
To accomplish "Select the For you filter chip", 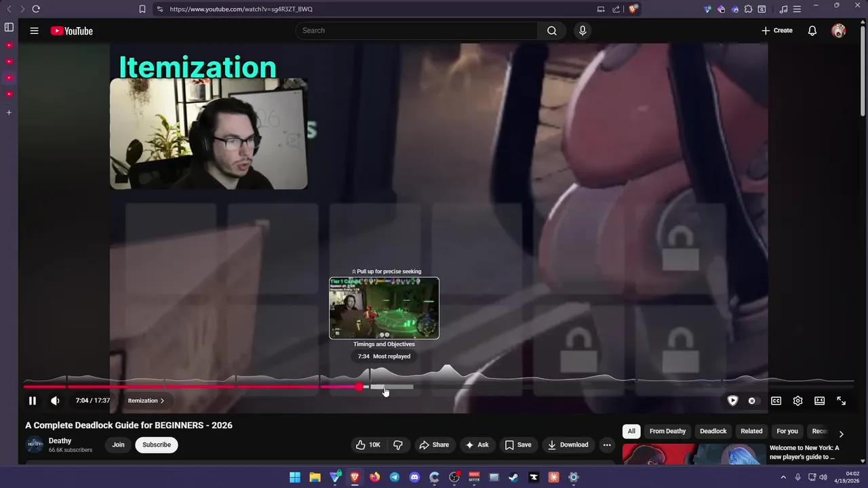I will [787, 431].
